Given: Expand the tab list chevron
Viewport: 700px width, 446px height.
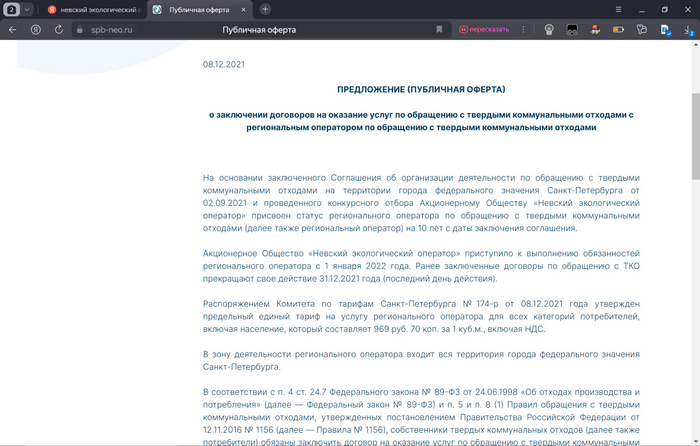Looking at the screenshot, I should (x=27, y=9).
